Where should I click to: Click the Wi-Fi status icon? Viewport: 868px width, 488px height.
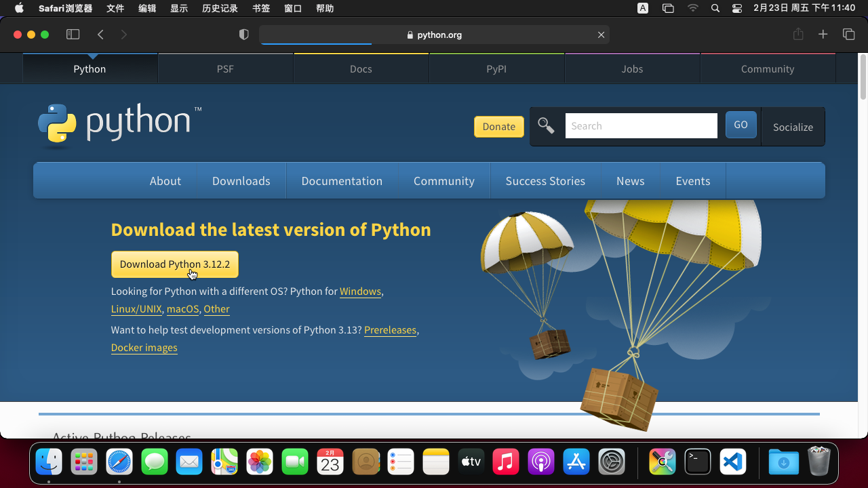click(692, 8)
